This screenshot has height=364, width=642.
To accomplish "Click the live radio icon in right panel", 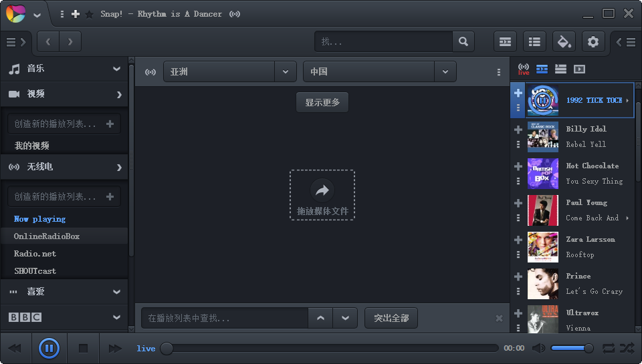I will [524, 69].
